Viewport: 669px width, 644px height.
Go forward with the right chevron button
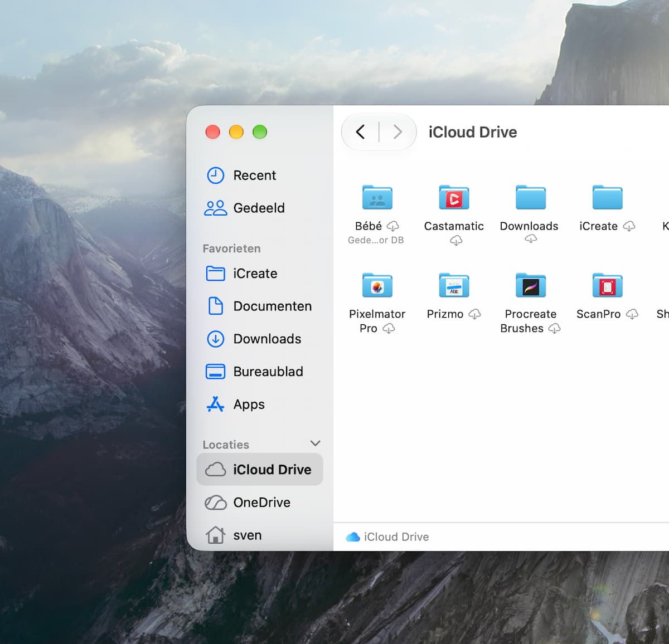397,132
